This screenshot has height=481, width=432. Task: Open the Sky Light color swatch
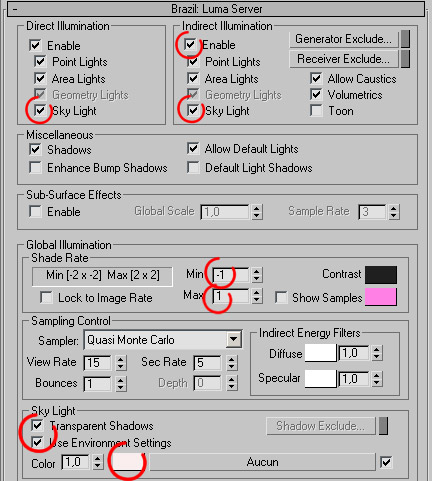(128, 462)
